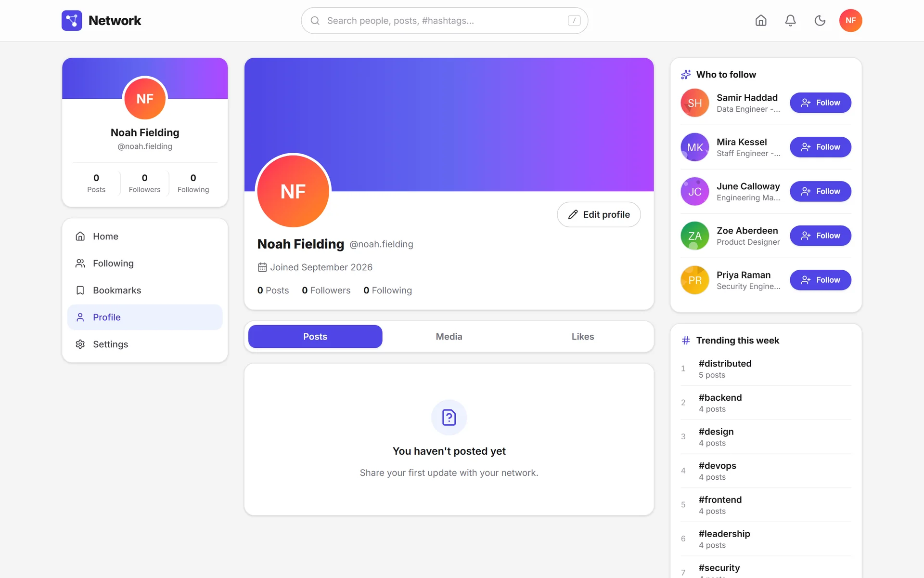
Task: Open Bookmarks in sidebar
Action: pos(145,290)
